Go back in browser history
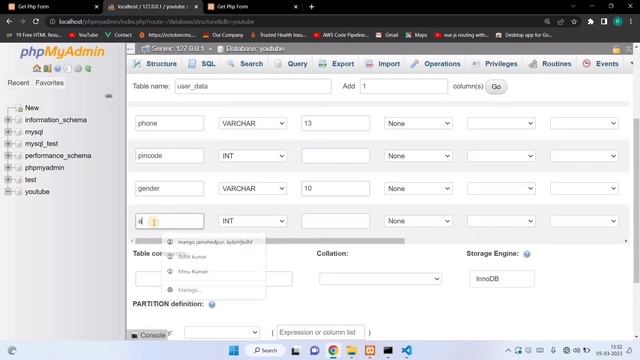This screenshot has width=640, height=360. (x=9, y=21)
